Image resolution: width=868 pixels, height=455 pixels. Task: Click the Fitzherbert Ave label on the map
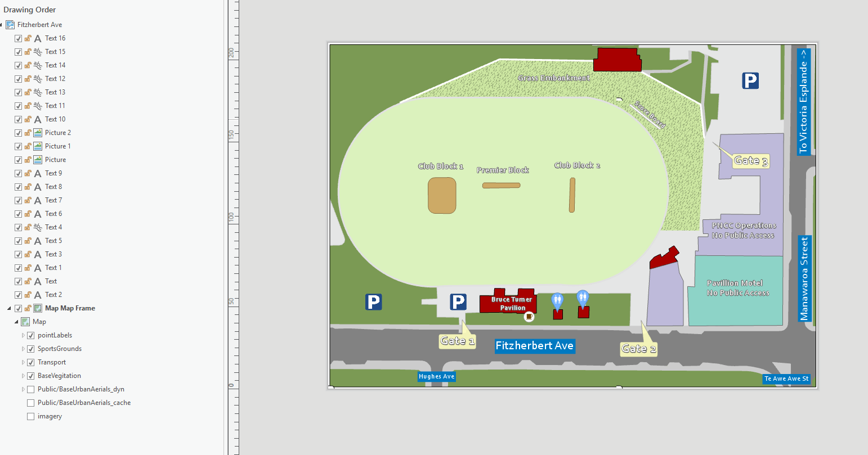534,346
